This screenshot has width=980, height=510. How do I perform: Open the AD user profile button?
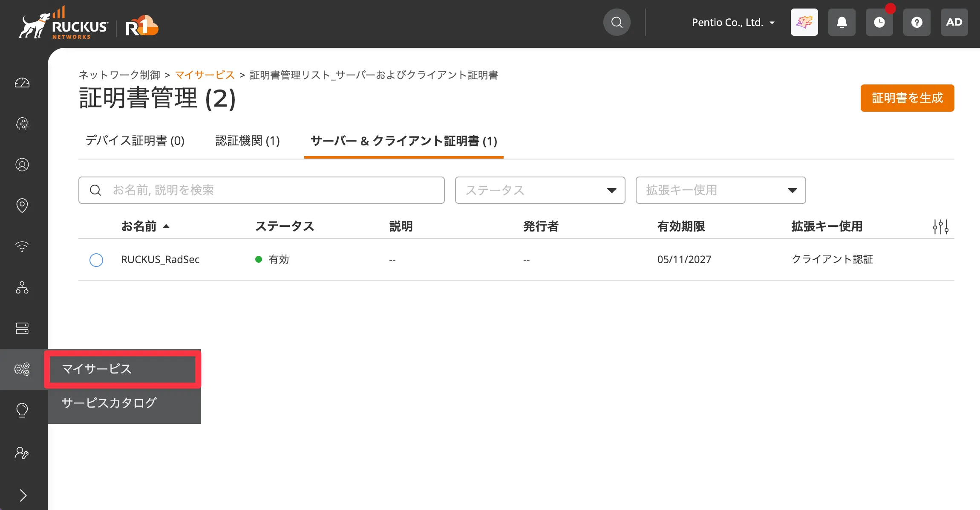click(954, 22)
